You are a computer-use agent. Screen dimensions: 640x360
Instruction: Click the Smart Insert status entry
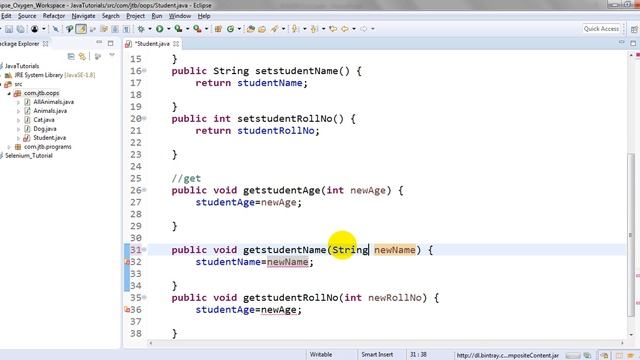377,355
